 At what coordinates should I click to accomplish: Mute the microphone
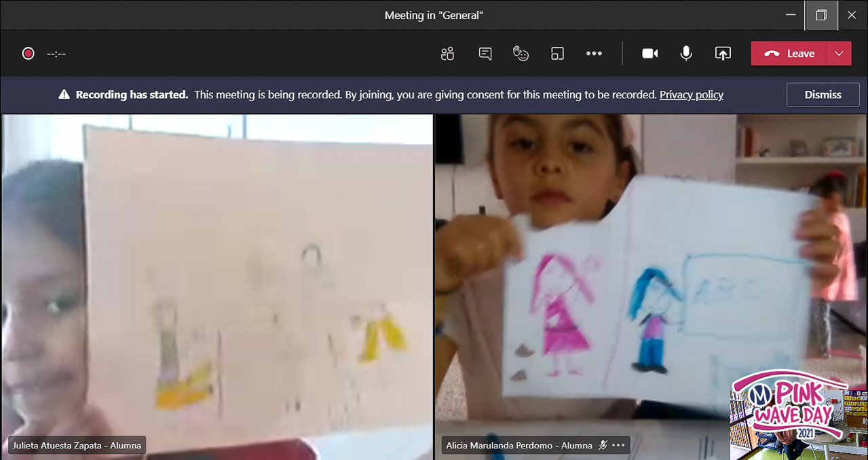686,54
